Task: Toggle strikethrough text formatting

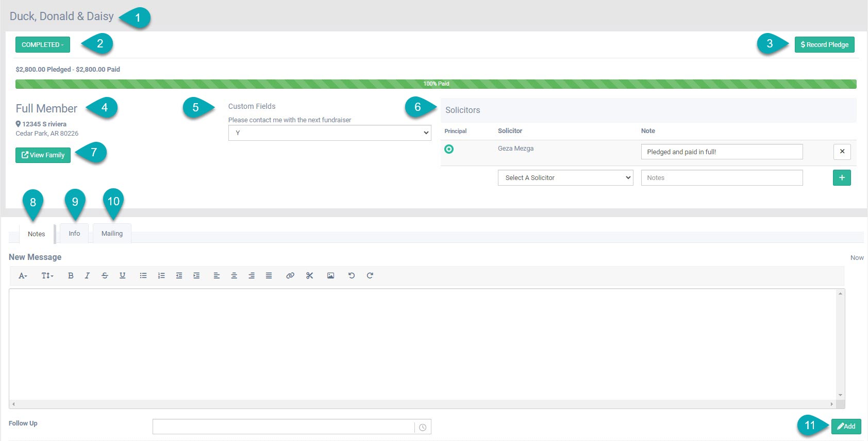Action: [x=105, y=276]
